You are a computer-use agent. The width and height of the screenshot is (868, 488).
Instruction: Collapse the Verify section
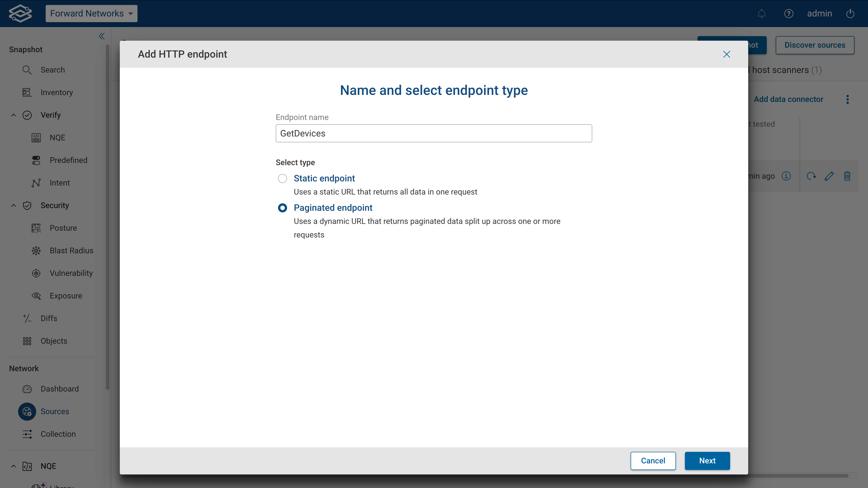point(14,115)
